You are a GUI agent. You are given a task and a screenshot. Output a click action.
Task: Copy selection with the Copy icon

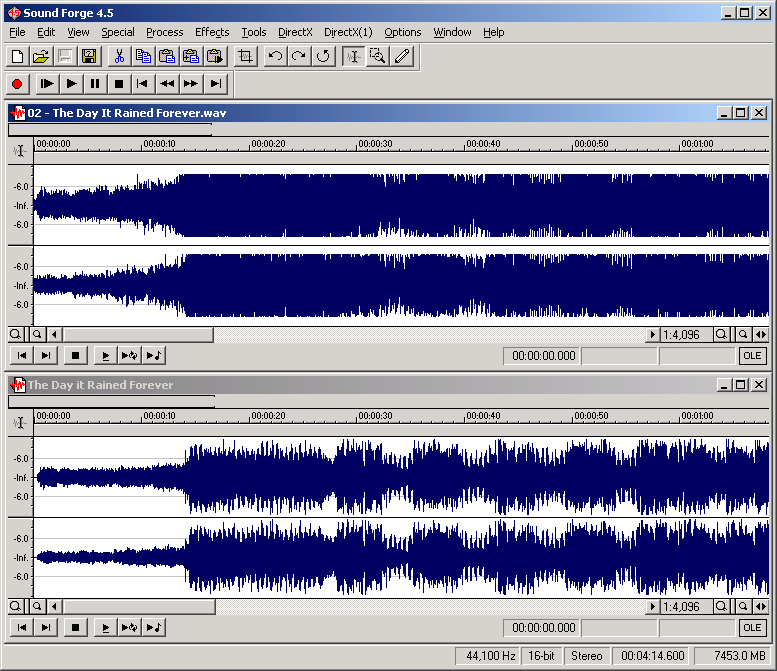(143, 56)
